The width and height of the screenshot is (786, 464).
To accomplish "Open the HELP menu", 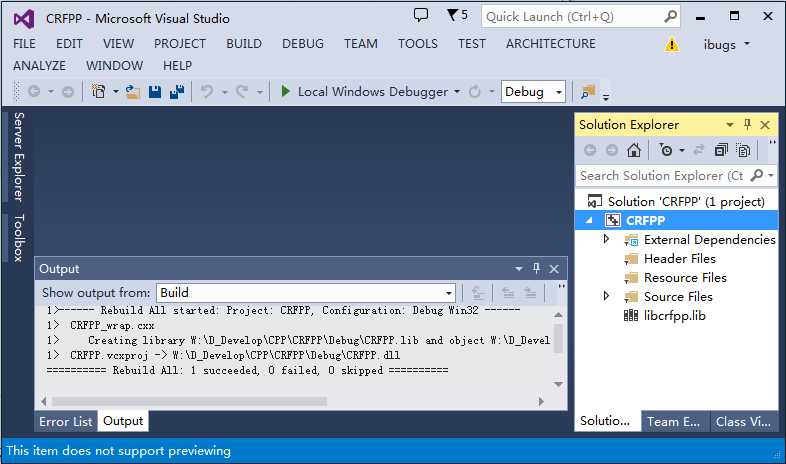I will point(177,66).
